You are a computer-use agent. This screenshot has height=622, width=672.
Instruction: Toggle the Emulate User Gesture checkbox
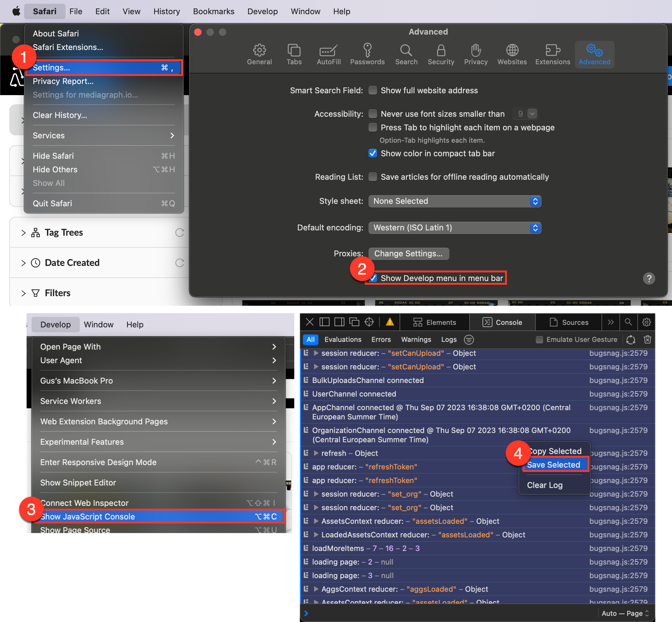[539, 340]
